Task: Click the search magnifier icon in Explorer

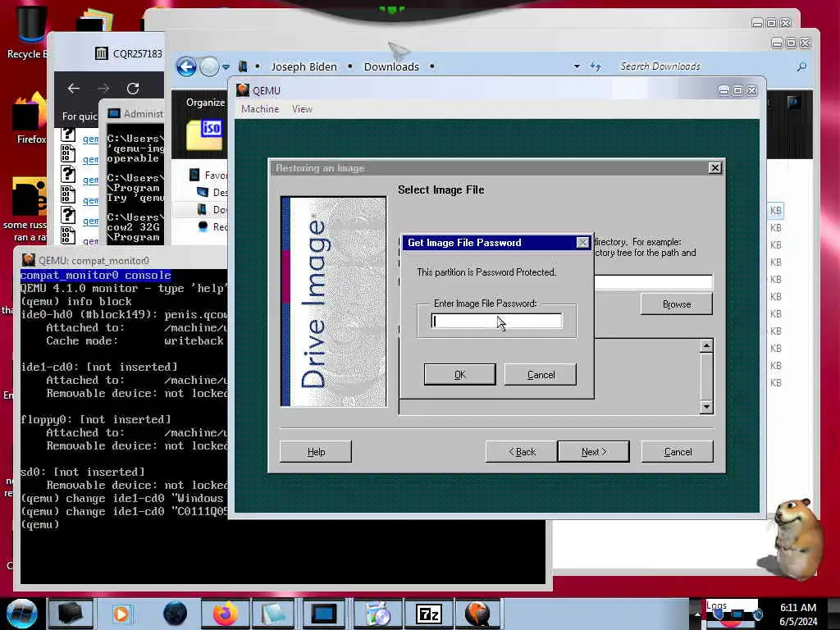Action: point(801,66)
